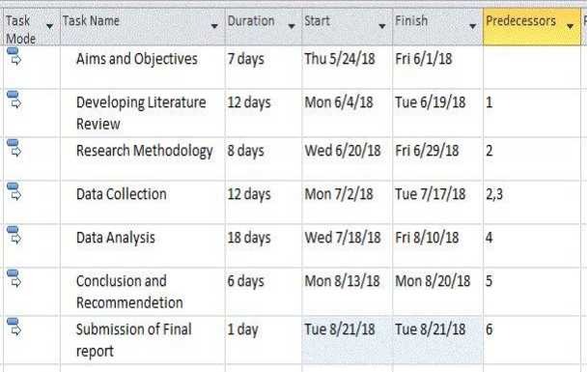Click task mode icon for Data Collection
The image size is (588, 372).
14,191
